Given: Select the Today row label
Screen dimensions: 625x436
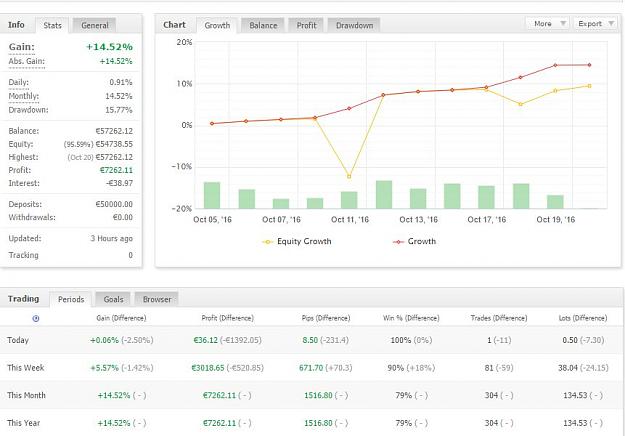Looking at the screenshot, I should point(18,340).
